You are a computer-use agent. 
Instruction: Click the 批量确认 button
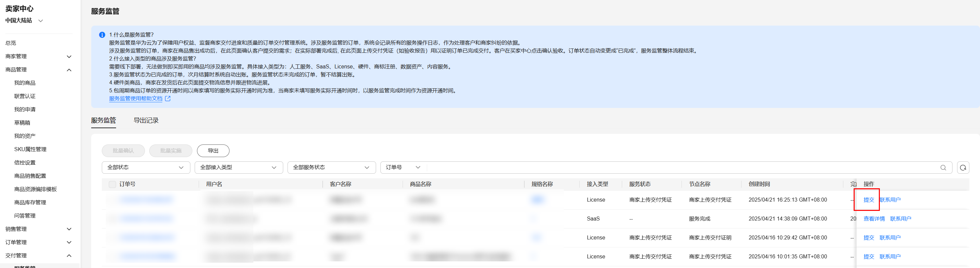coord(123,150)
